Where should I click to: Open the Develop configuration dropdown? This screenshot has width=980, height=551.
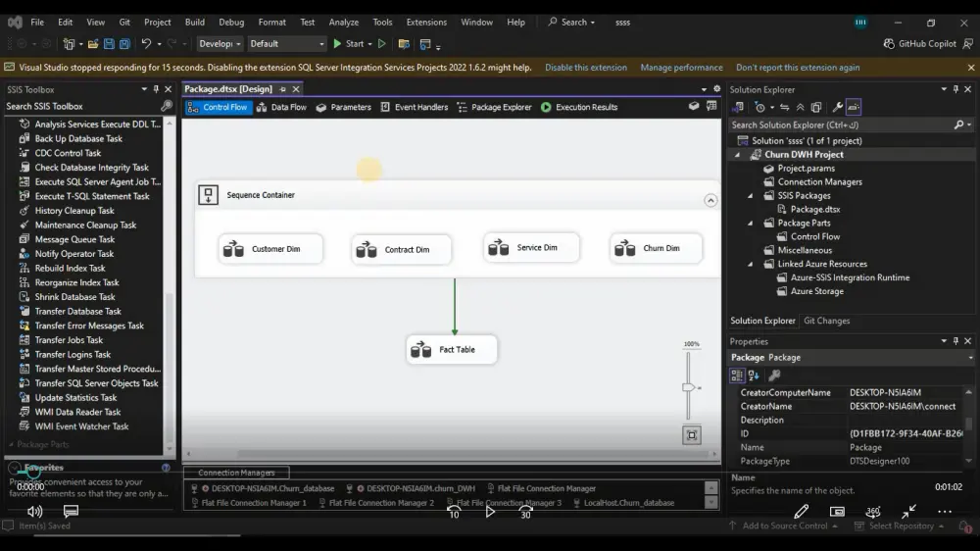[220, 44]
